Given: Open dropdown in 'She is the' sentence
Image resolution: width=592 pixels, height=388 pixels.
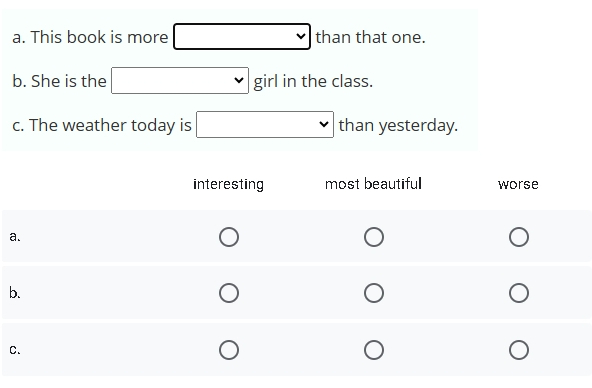Looking at the screenshot, I should [x=180, y=80].
